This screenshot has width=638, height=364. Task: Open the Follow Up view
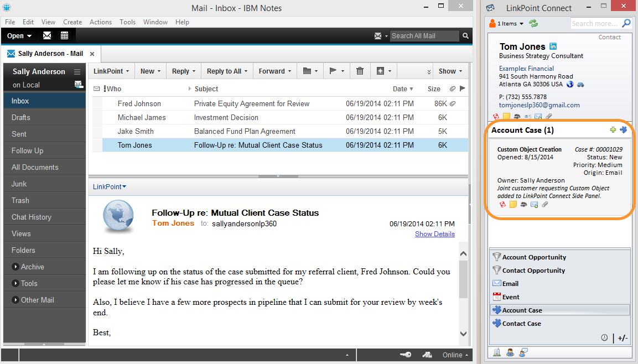tap(44, 151)
